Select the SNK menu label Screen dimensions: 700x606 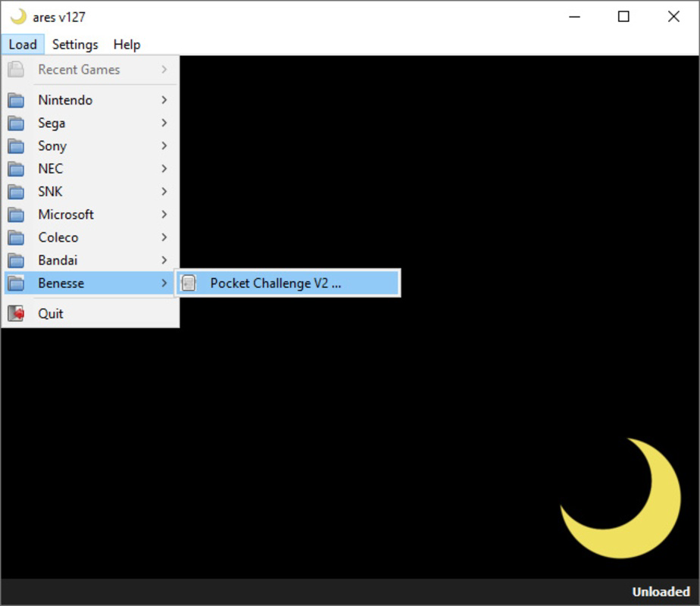[x=50, y=192]
